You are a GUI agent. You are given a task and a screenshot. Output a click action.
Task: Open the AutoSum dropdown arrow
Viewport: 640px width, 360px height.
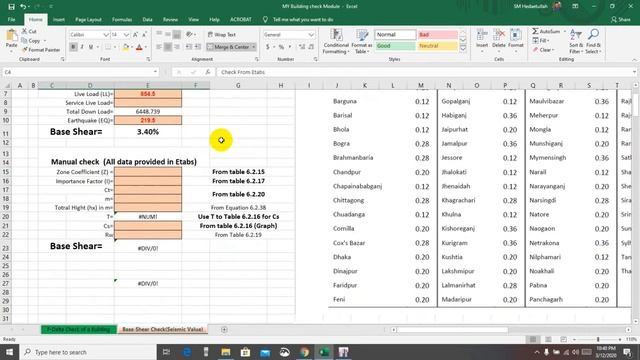(x=565, y=31)
